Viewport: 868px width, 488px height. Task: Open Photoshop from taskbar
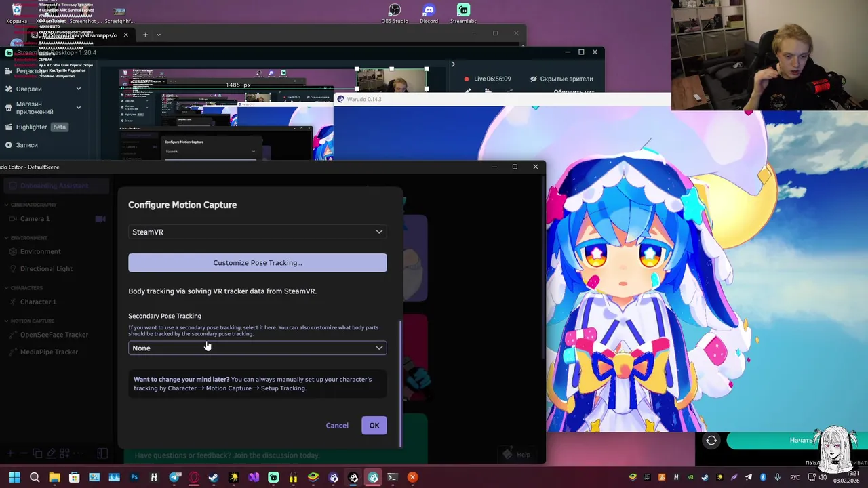pyautogui.click(x=134, y=477)
